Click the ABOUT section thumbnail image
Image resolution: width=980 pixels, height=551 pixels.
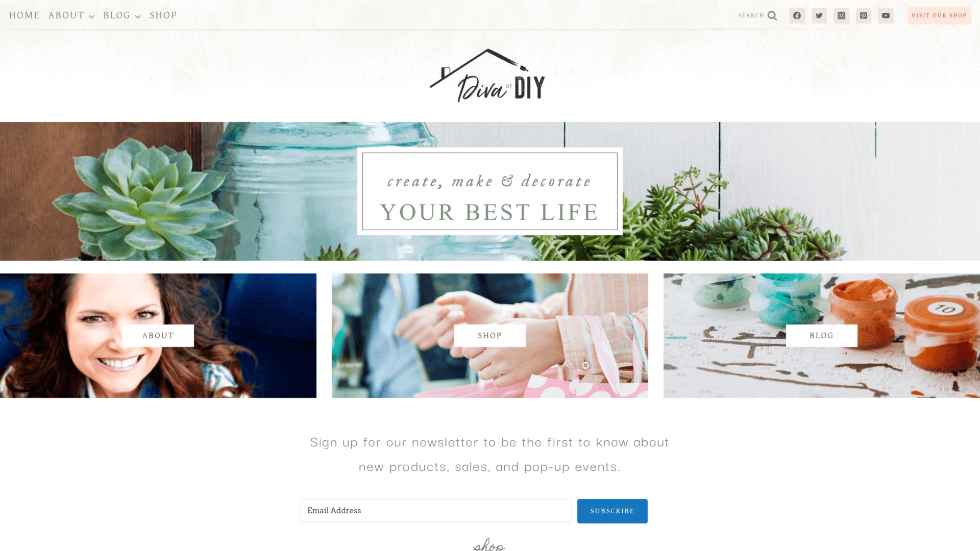point(158,335)
